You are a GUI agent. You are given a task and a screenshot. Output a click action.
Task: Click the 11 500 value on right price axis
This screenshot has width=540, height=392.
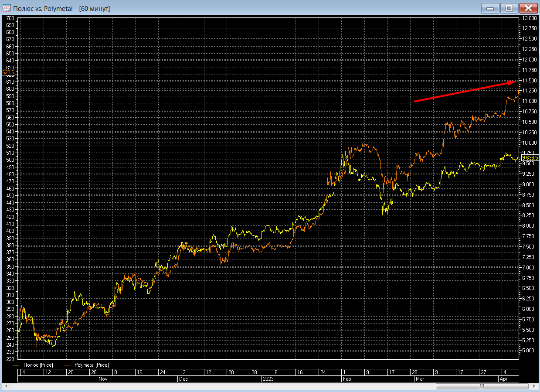(530, 81)
